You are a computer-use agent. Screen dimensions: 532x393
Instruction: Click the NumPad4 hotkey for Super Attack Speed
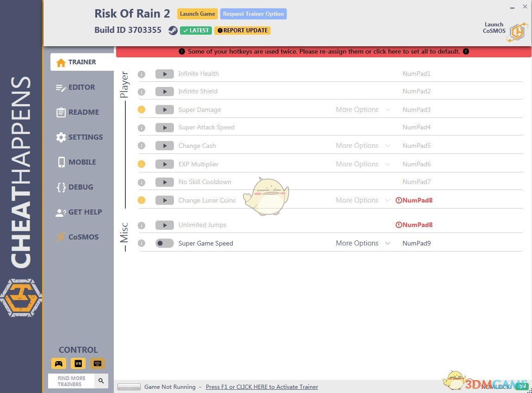(416, 127)
